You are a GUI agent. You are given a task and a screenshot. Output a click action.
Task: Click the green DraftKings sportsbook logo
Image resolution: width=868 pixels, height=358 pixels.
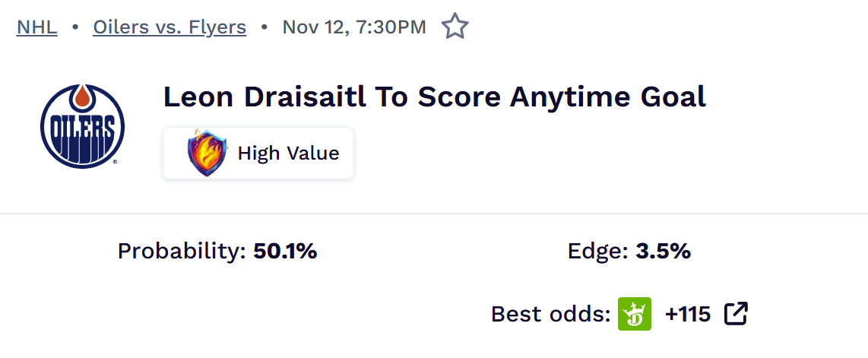[635, 314]
